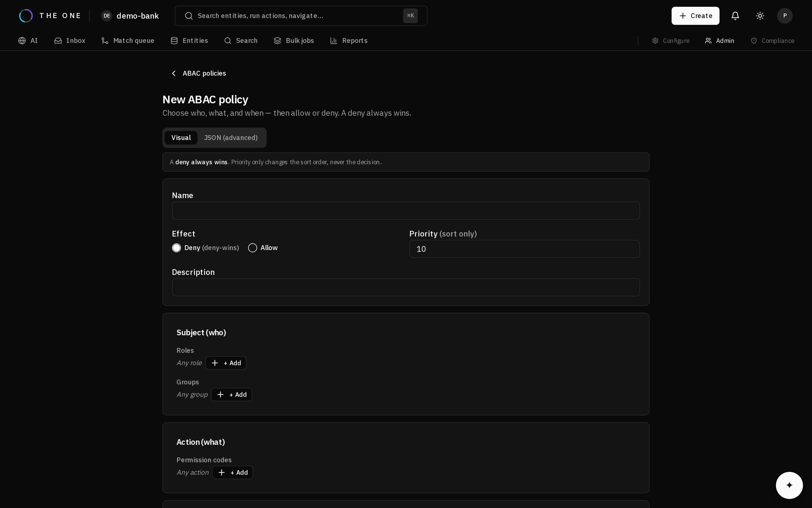Click the search magnifier icon in search bar
This screenshot has height=508, width=812.
189,16
